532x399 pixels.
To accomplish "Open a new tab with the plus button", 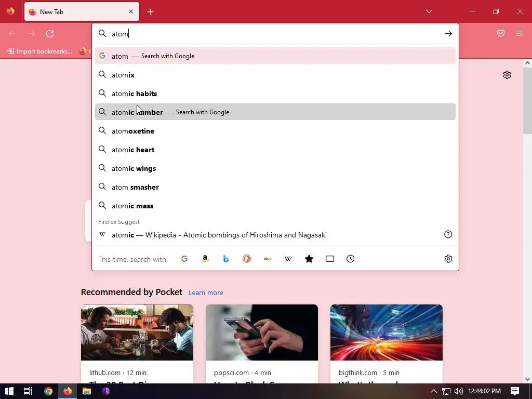I will coord(151,12).
